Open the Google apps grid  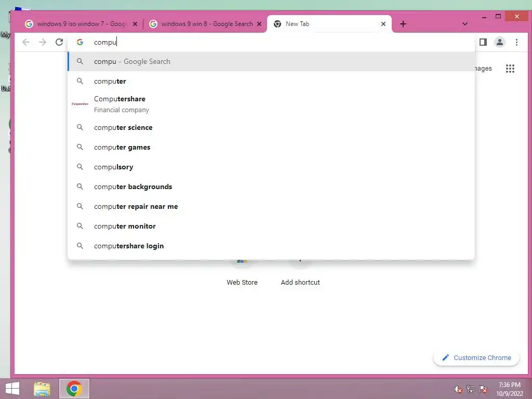pos(510,69)
